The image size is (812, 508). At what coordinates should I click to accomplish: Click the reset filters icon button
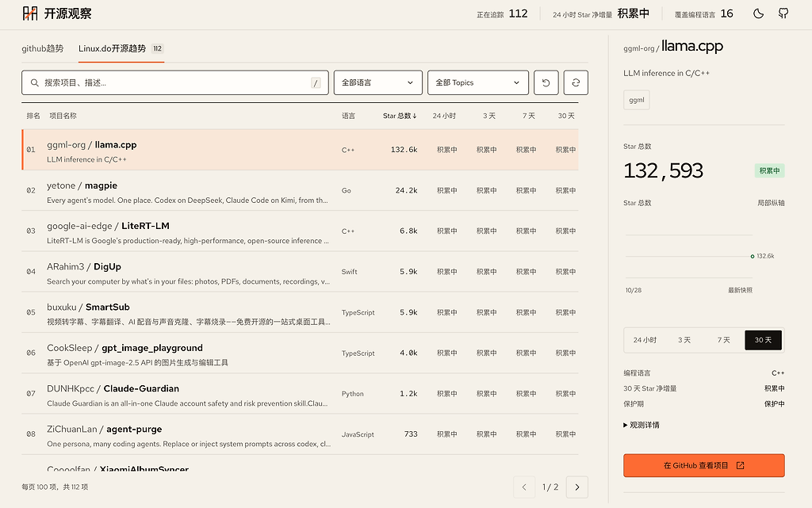tap(546, 82)
